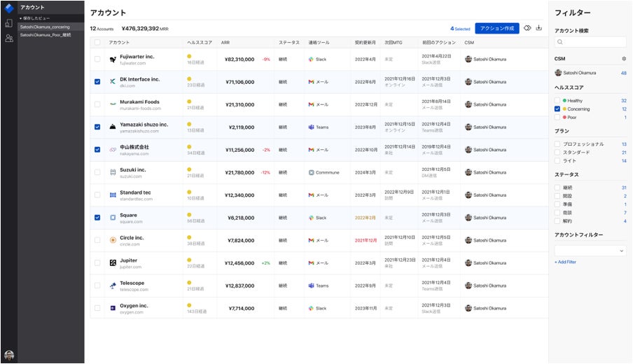The width and height of the screenshot is (633, 364).
Task: Click the アクション作成 button
Action: coord(496,29)
